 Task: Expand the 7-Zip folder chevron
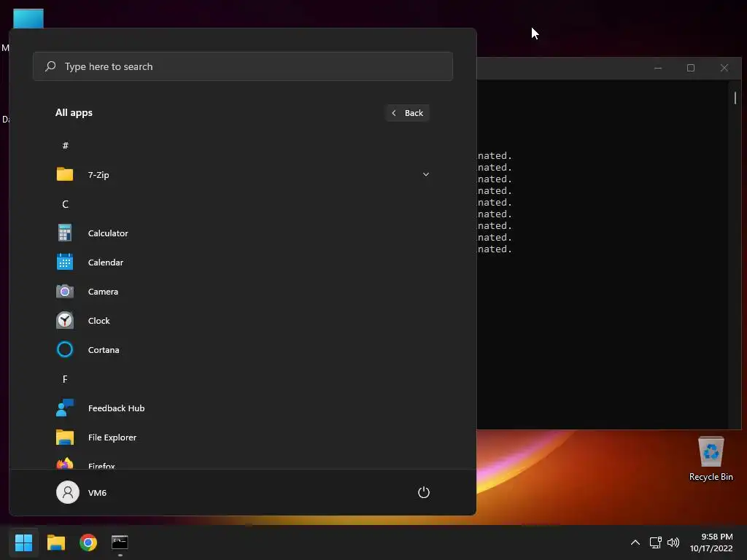pos(426,174)
